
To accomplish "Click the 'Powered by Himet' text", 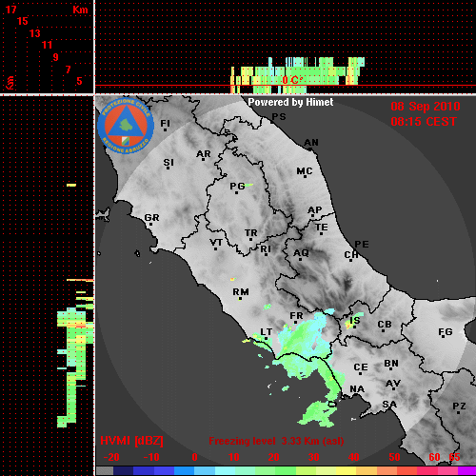I will coord(290,102).
